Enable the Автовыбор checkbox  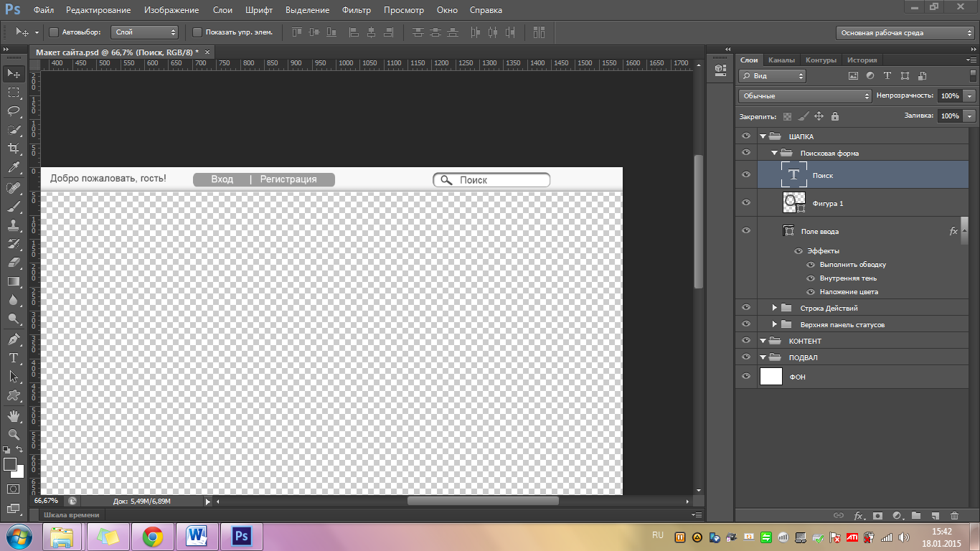click(x=54, y=32)
